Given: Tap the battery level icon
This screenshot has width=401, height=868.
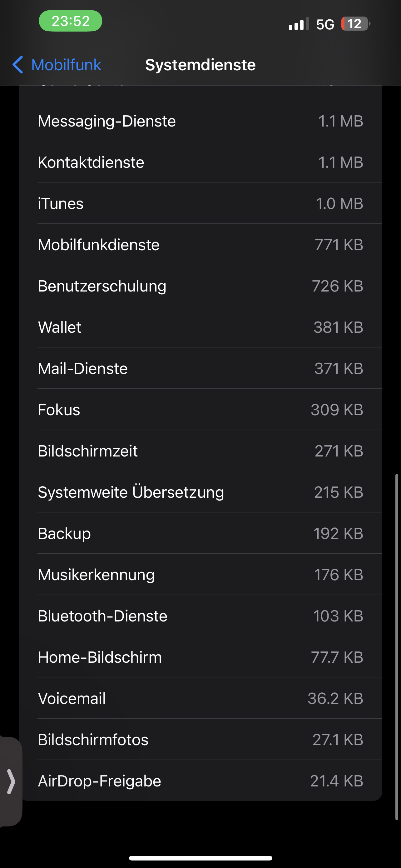Looking at the screenshot, I should coord(355,24).
